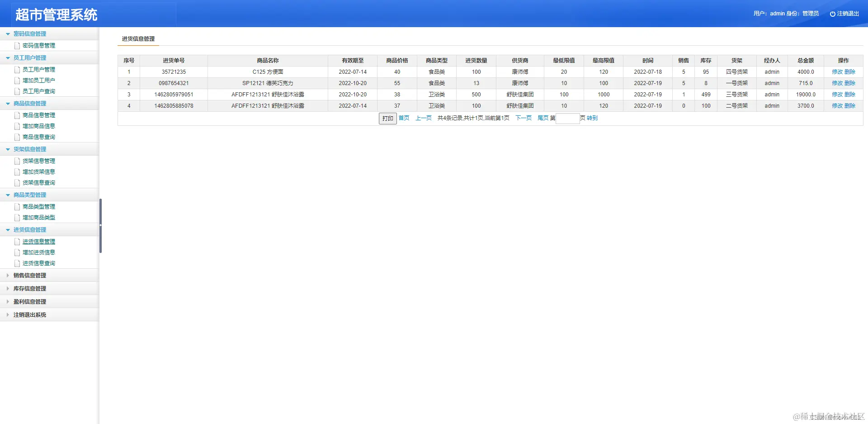868x424 pixels.
Task: Collapse the 商品信息管理 section arrow
Action: click(8, 104)
